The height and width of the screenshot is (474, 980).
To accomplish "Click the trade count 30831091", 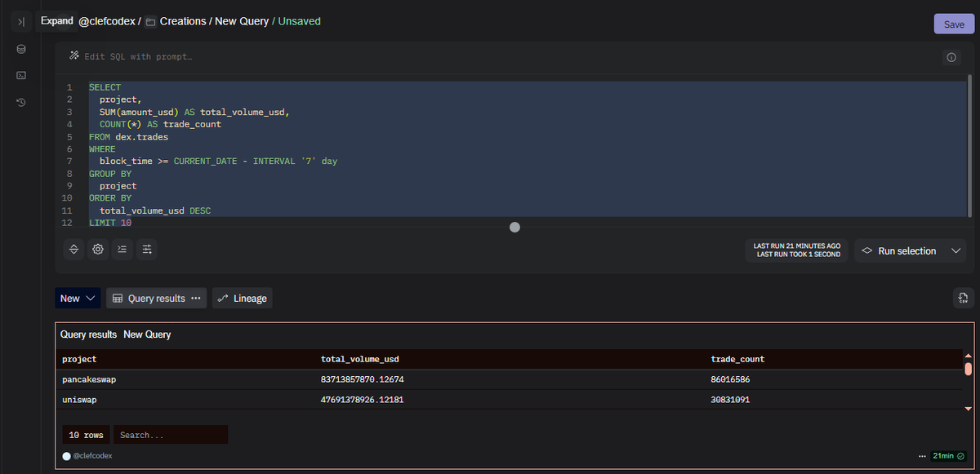I will (x=731, y=400).
